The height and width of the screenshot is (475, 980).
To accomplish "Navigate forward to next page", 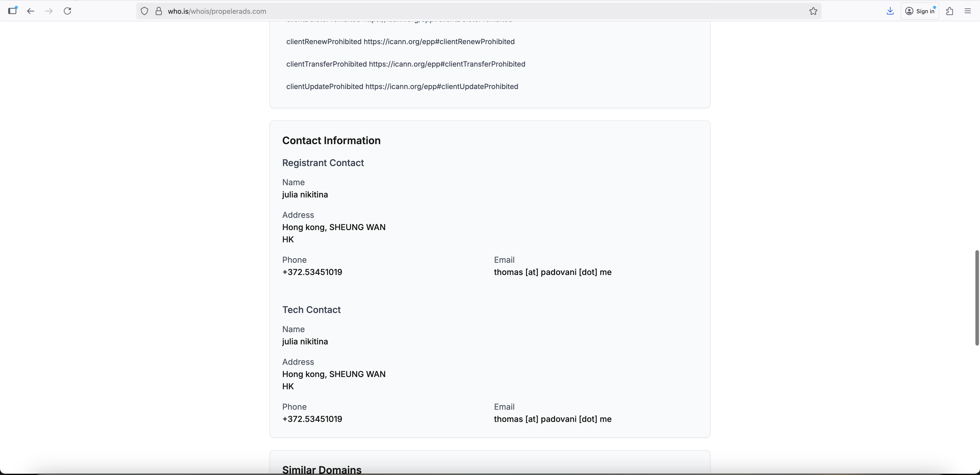I will [49, 11].
